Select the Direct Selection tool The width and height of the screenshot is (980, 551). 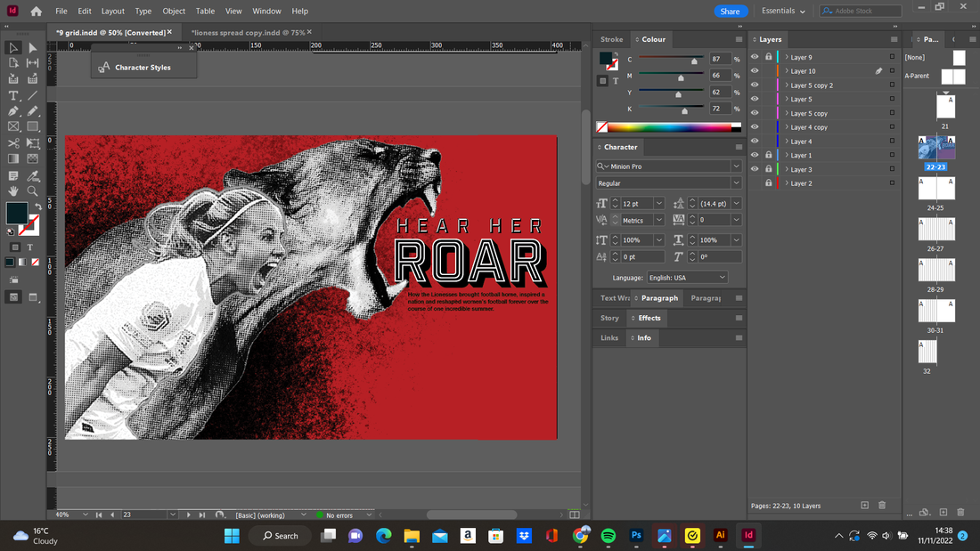32,47
